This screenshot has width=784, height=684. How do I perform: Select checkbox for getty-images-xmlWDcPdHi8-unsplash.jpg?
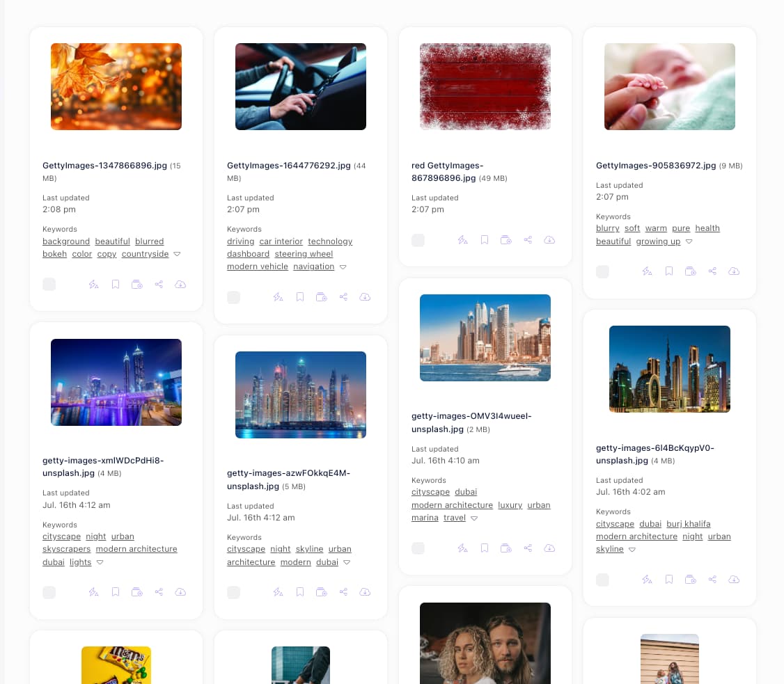point(49,592)
